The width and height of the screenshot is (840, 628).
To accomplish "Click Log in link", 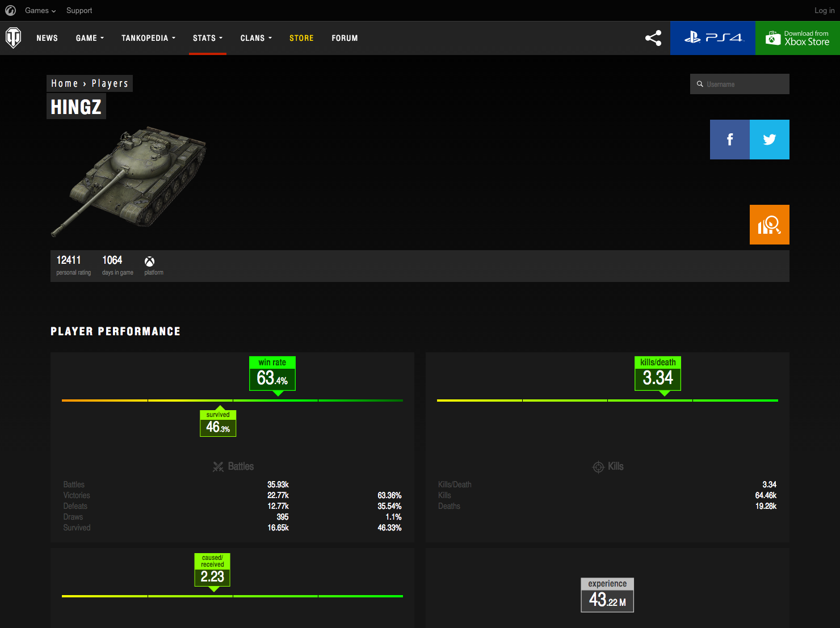I will tap(824, 10).
